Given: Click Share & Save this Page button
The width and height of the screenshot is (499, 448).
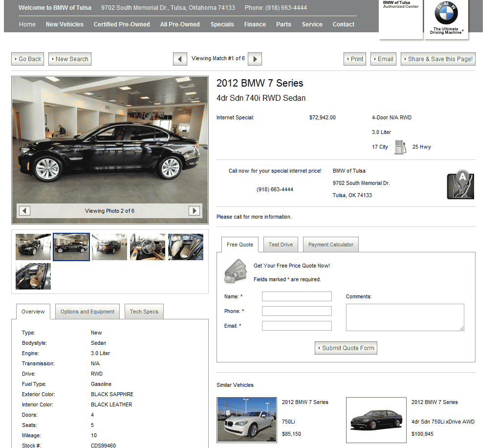Looking at the screenshot, I should (438, 59).
